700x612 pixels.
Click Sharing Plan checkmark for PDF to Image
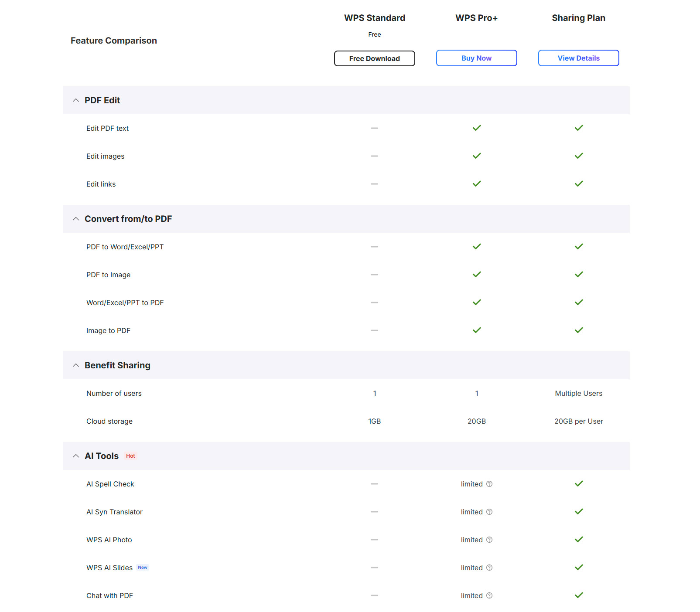(x=579, y=274)
